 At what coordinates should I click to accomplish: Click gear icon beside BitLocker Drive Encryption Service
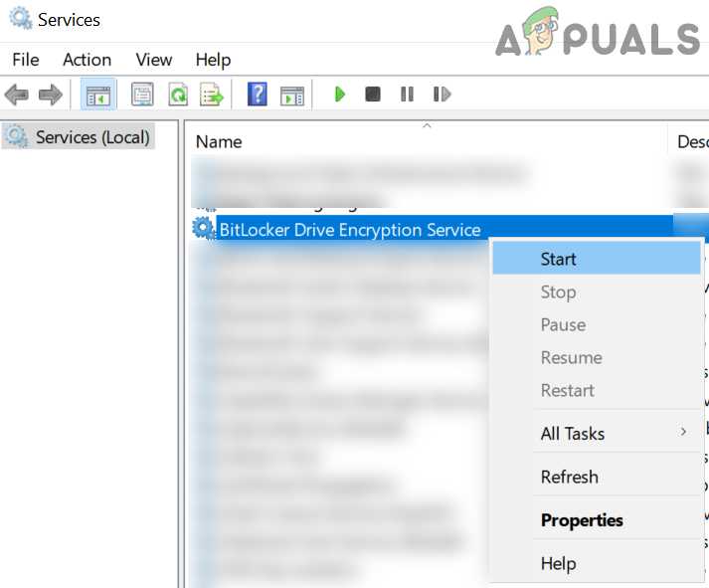(203, 229)
